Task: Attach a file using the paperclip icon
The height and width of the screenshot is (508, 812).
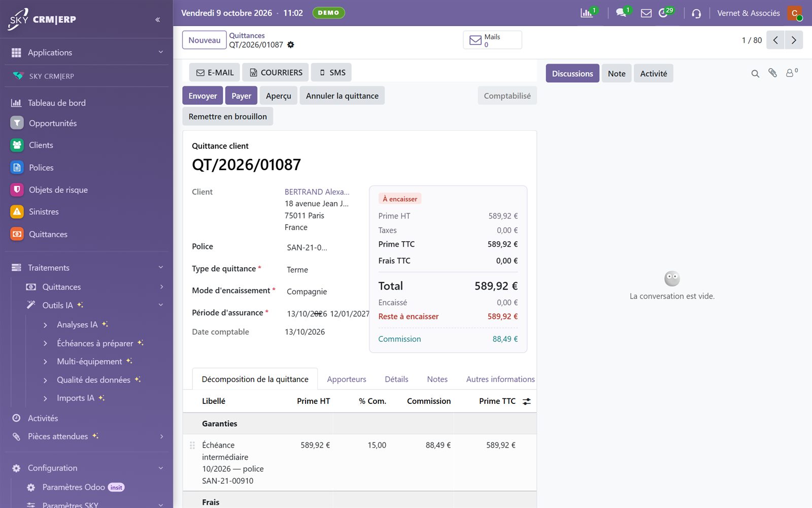Action: coord(772,73)
